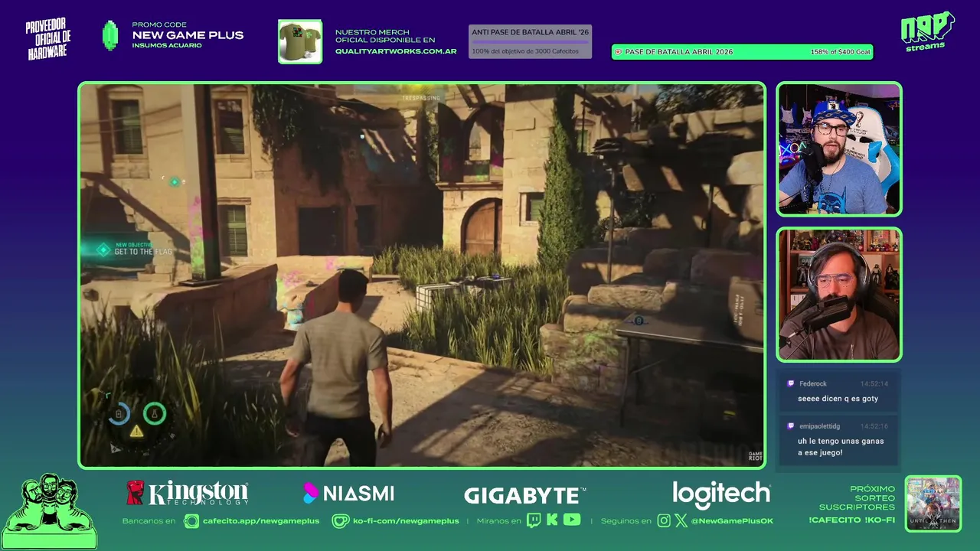This screenshot has height=551, width=980.
Task: Click the objective diamond icon beside Get To The Flag
Action: coord(103,249)
